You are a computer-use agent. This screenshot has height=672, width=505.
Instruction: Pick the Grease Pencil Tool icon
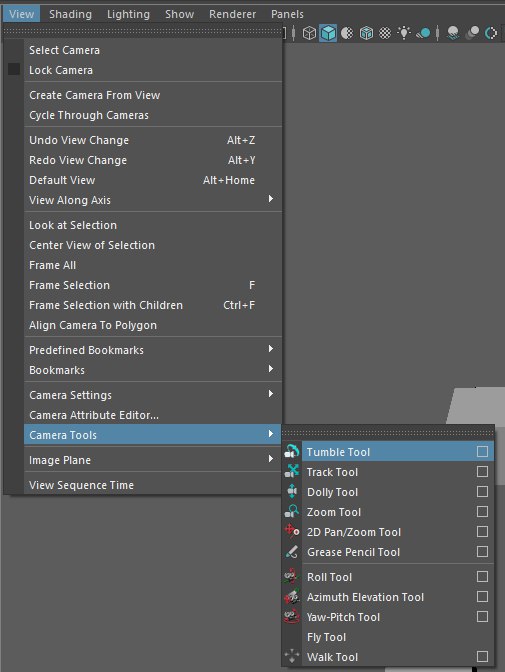tap(292, 552)
